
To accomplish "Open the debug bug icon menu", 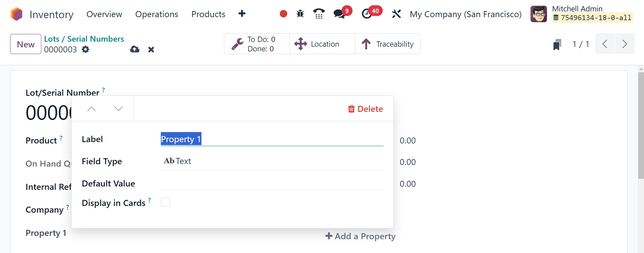I will pyautogui.click(x=300, y=14).
